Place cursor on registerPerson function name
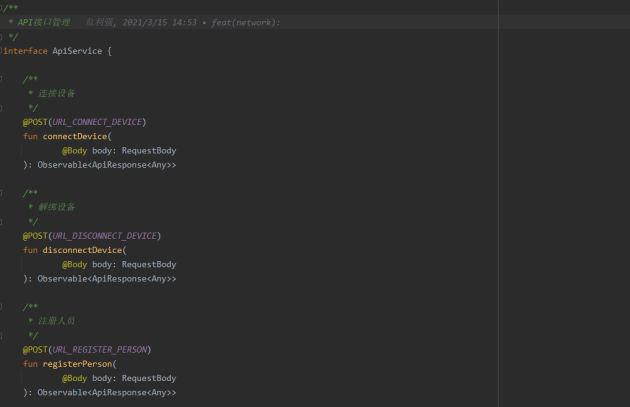The height and width of the screenshot is (407, 630). [77, 364]
